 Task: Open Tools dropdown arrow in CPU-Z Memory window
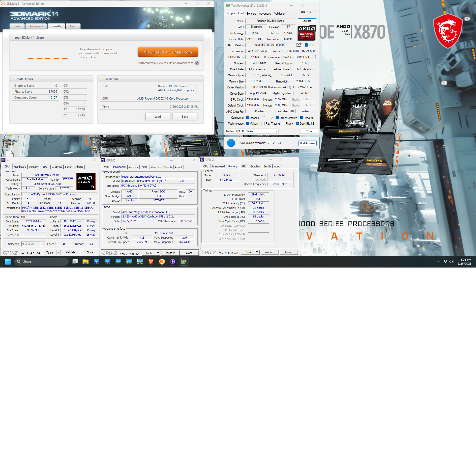coord(257,252)
